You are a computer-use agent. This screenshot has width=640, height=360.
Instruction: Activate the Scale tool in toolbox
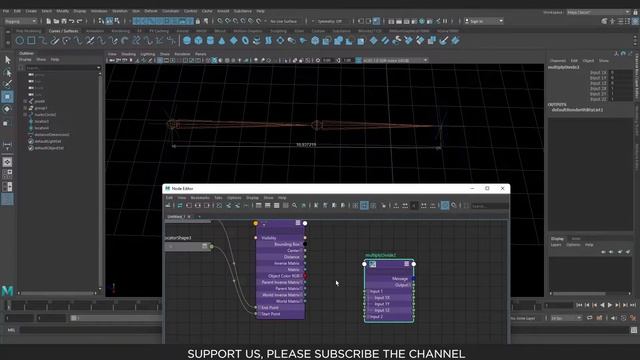coord(6,123)
